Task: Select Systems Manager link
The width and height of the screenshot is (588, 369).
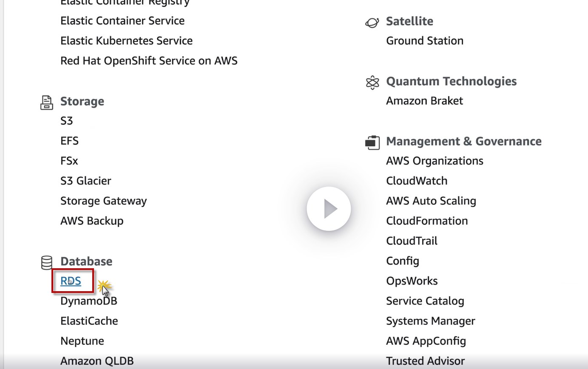Action: coord(430,321)
